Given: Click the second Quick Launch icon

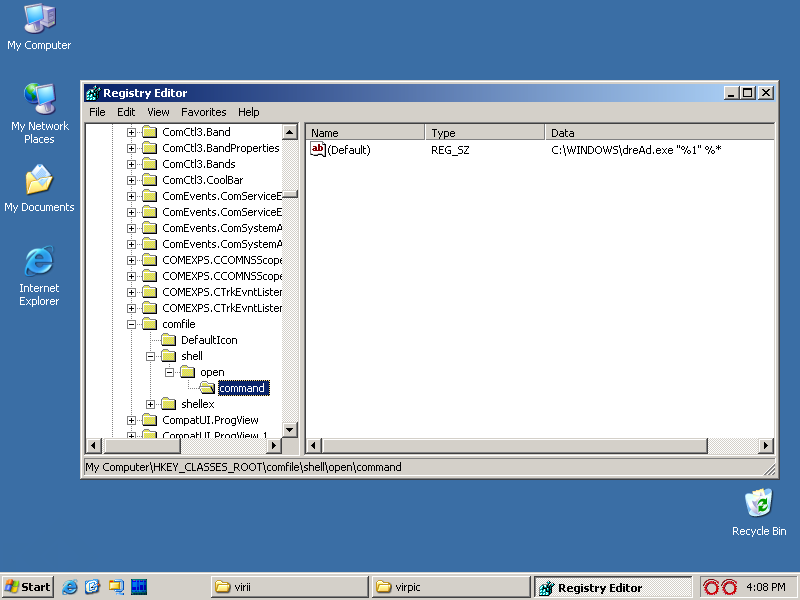Looking at the screenshot, I should (x=92, y=587).
